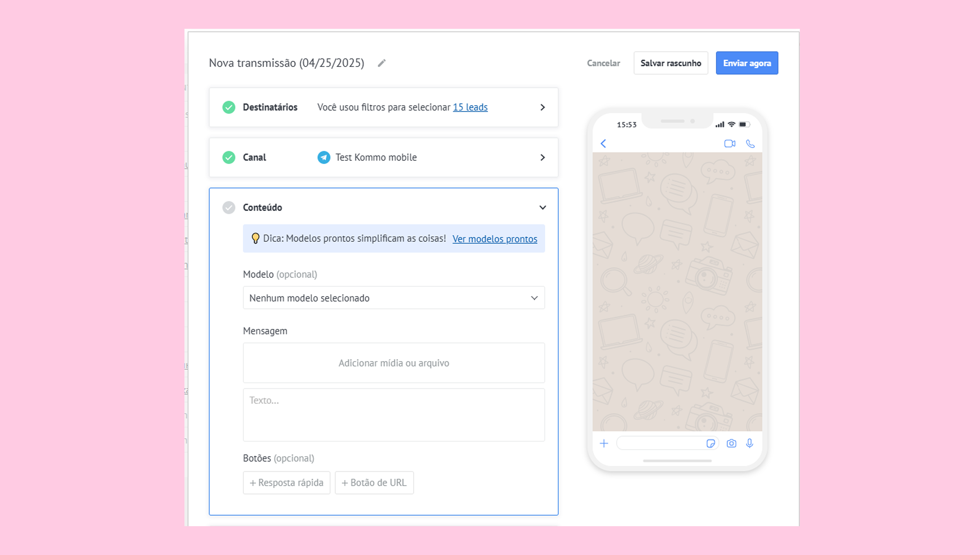Open the 15 leads link
This screenshot has width=980, height=555.
point(470,107)
